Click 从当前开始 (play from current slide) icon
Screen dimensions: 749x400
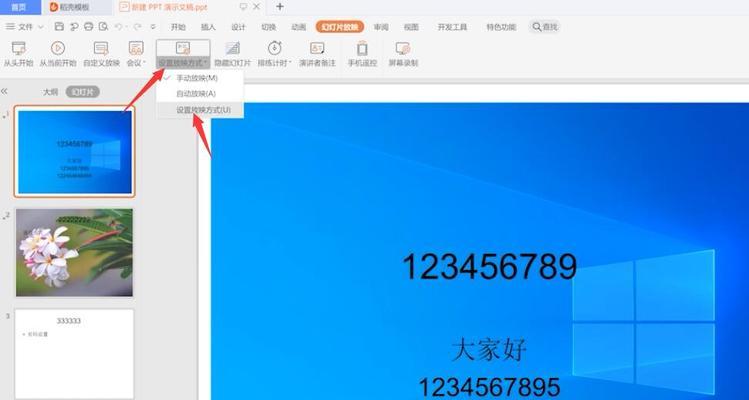pyautogui.click(x=58, y=48)
